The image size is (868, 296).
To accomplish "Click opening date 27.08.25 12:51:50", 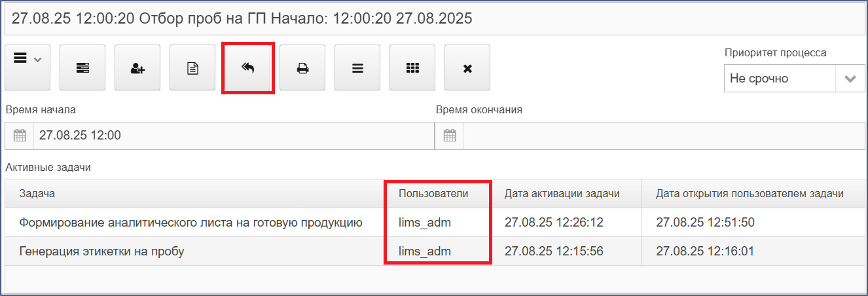I will 706,223.
